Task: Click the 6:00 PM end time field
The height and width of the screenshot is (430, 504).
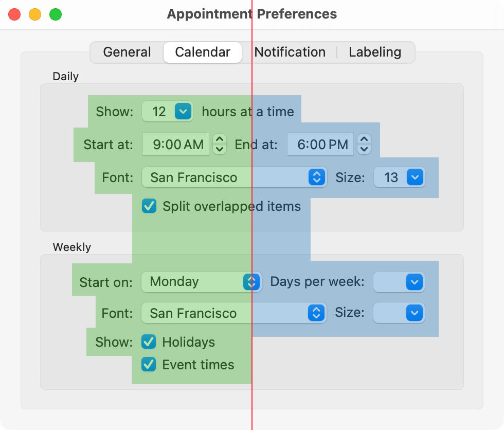Action: (x=322, y=145)
